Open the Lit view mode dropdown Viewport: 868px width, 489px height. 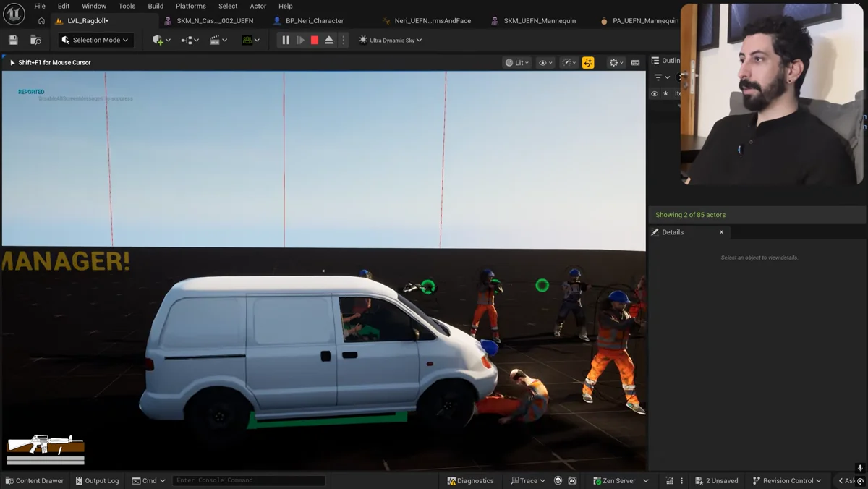click(517, 63)
